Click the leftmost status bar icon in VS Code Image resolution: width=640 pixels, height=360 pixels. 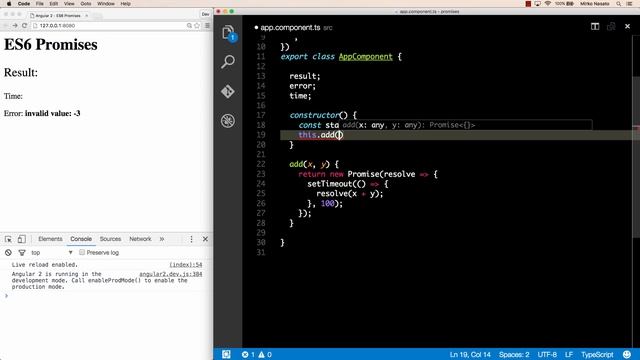226,354
